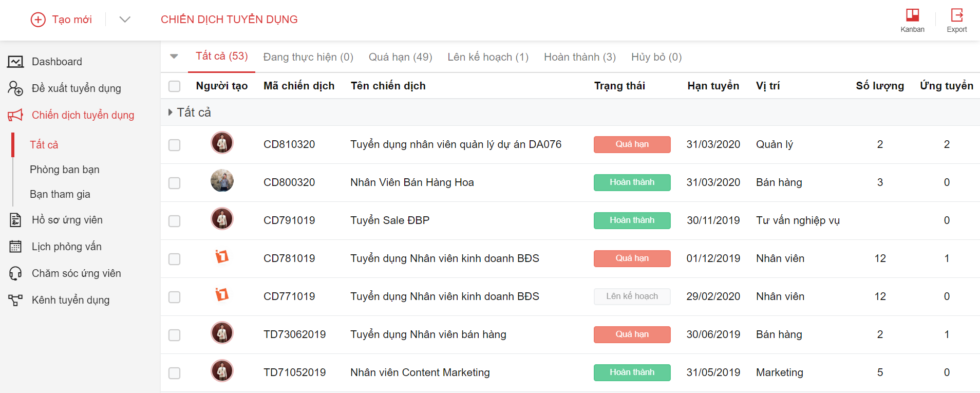980x393 pixels.
Task: Open the filter dropdown before Tất cả tab
Action: 174,57
